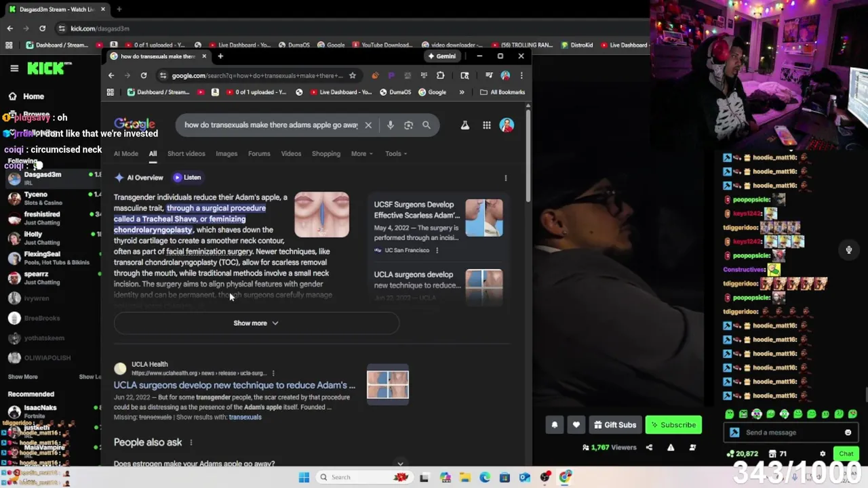Switch to AI Mode tab
The image size is (868, 488).
(x=126, y=154)
